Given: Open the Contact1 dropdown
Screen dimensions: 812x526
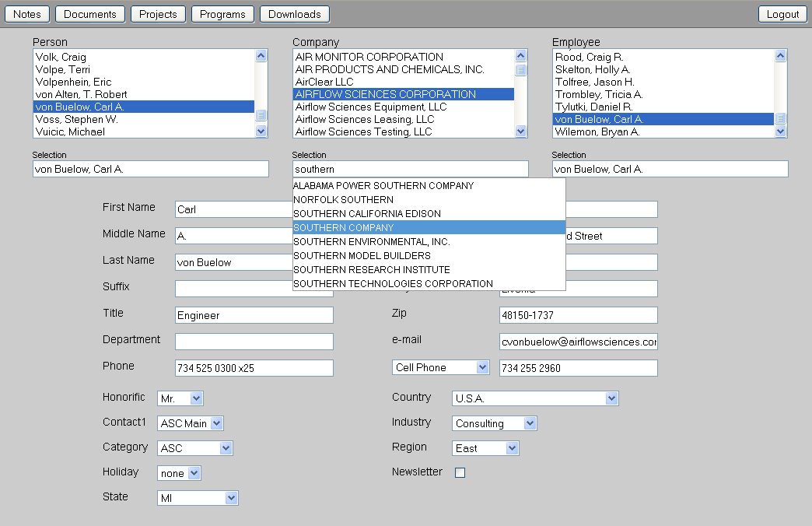Looking at the screenshot, I should coord(190,423).
